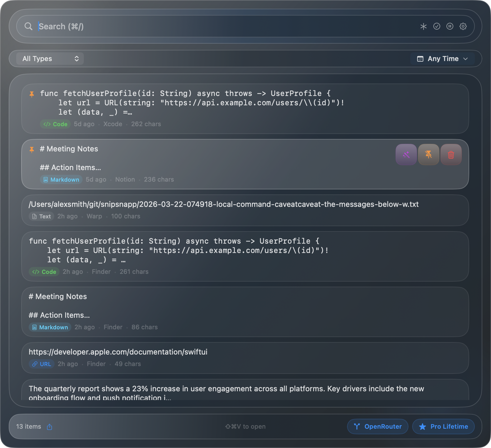The height and width of the screenshot is (448, 491).
Task: Click the Text tag on the Warp clip
Action: coord(41,216)
